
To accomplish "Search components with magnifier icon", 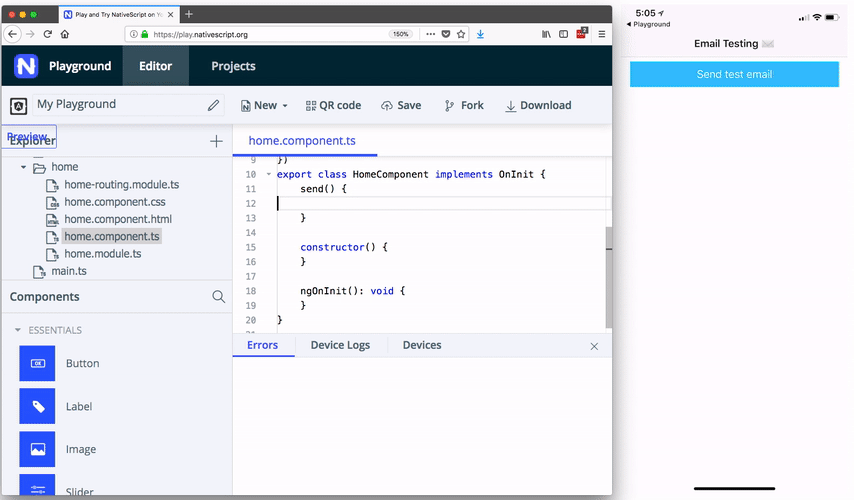I will coord(218,296).
